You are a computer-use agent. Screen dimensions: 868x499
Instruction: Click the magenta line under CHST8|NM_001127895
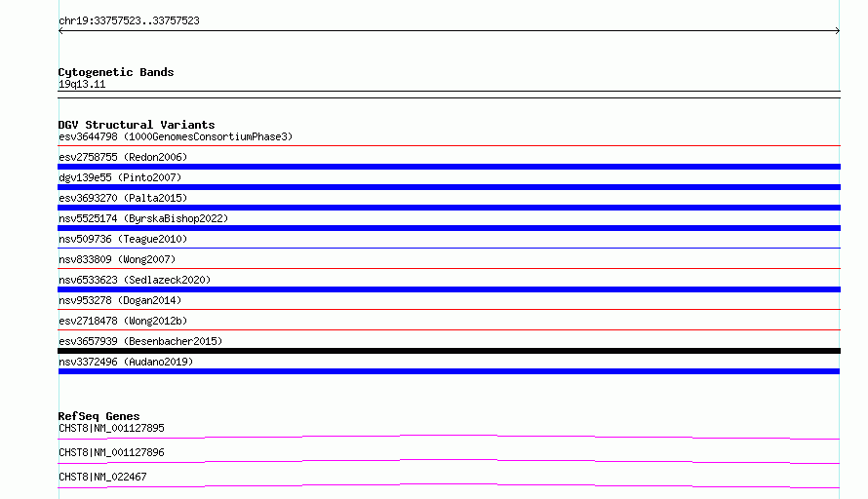point(449,437)
